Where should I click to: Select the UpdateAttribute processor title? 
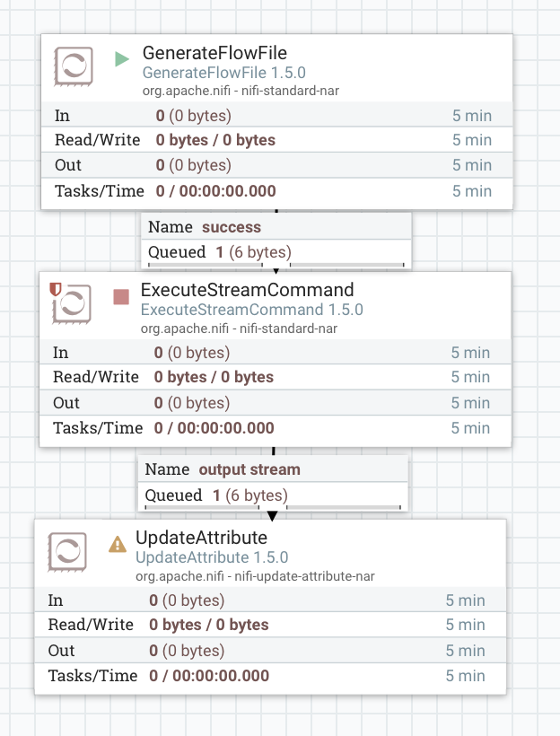coord(201,538)
